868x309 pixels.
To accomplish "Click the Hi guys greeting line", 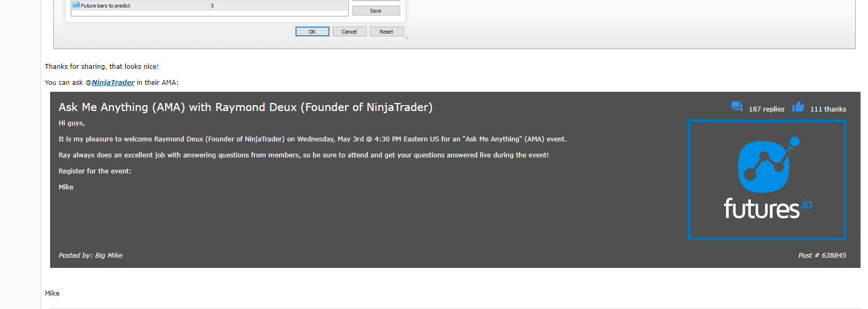I will coord(71,123).
